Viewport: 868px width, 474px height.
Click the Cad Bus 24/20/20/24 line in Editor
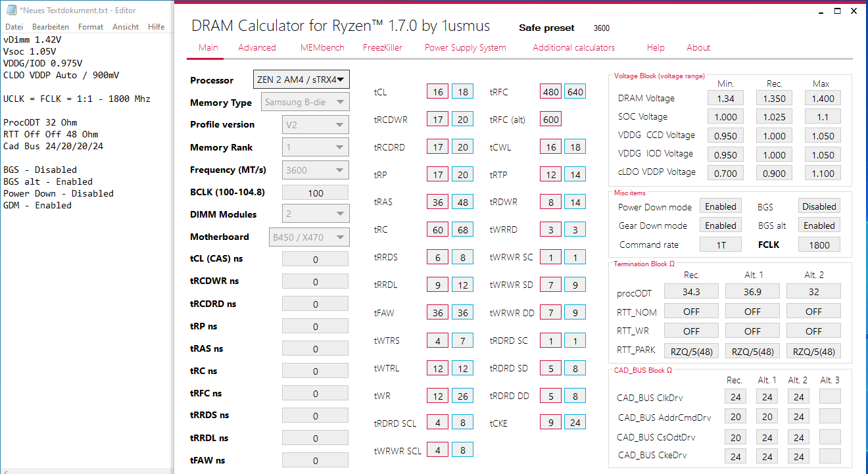[x=53, y=146]
